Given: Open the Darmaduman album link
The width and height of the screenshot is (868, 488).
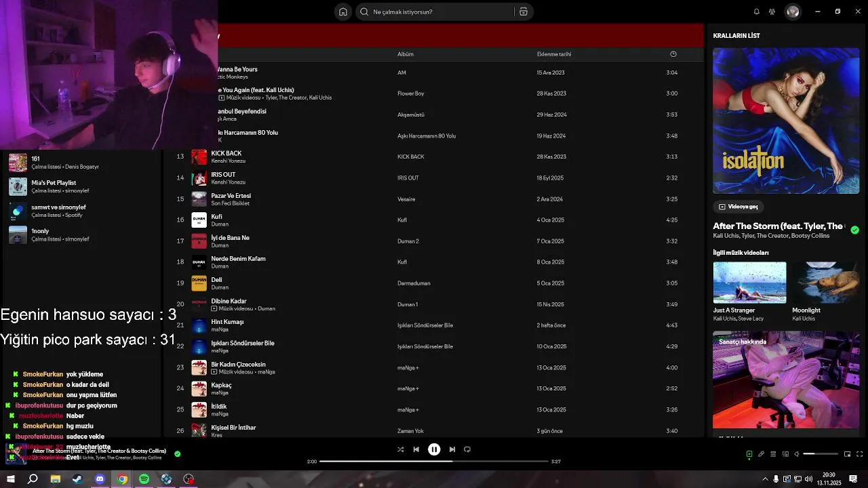Looking at the screenshot, I should 414,283.
